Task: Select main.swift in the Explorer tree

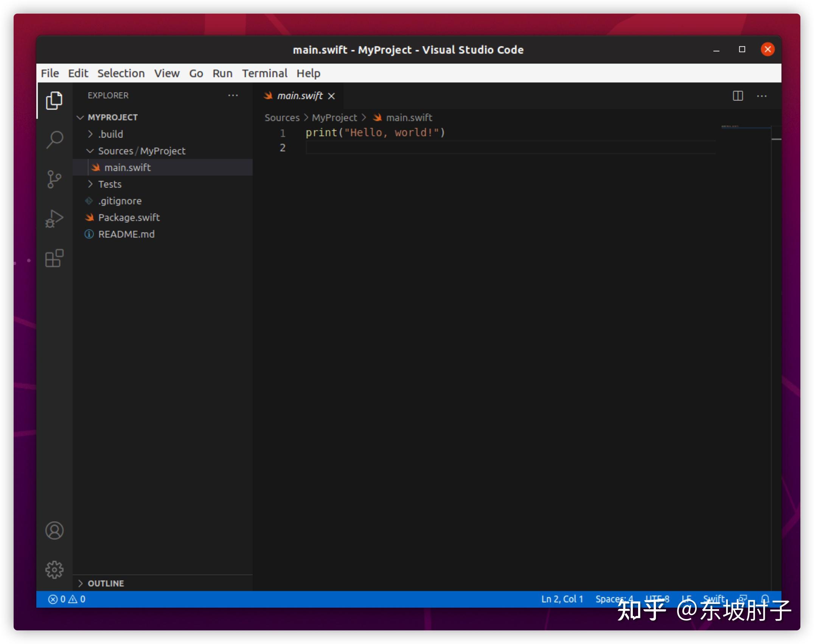Action: pos(163,168)
